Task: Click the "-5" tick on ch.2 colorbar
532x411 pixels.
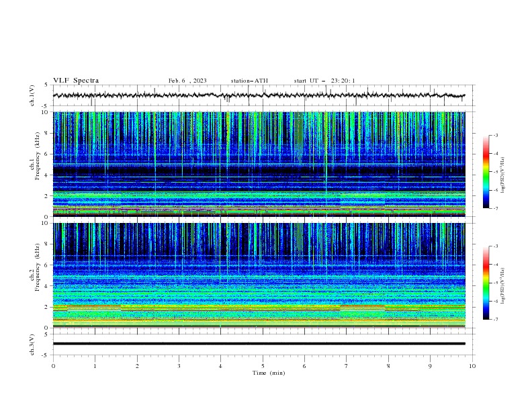Action: click(x=496, y=283)
